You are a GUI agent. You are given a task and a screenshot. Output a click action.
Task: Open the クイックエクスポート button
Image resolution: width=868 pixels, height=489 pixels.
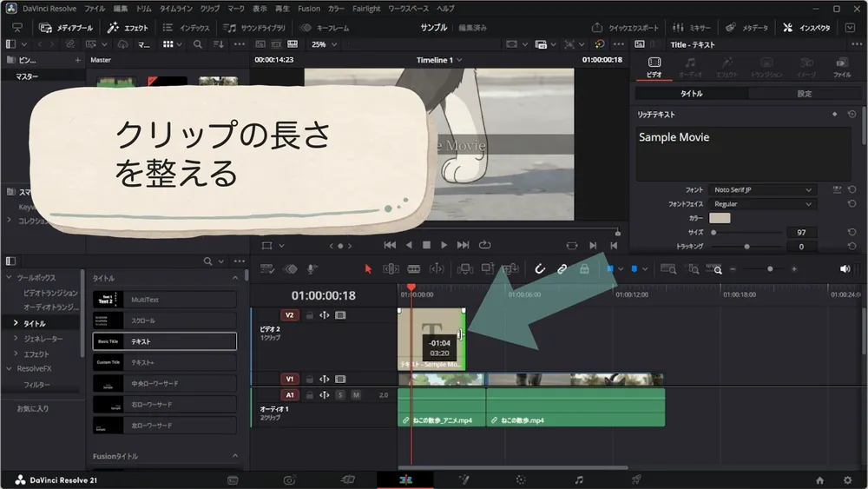[625, 28]
